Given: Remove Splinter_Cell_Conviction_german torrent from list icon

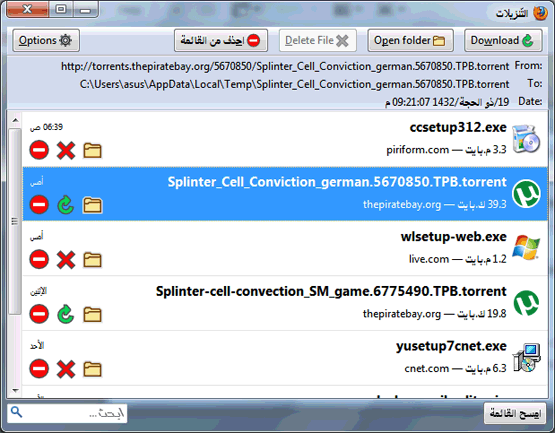Looking at the screenshot, I should pos(39,205).
